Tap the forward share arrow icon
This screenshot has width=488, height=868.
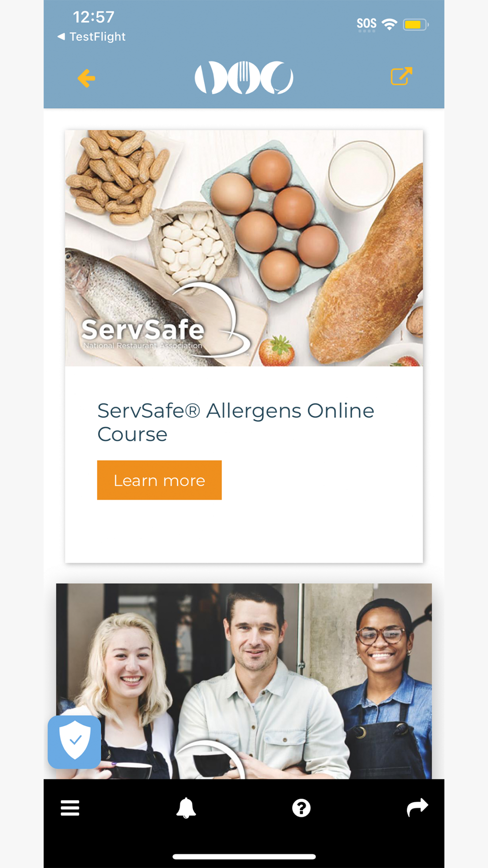coord(417,807)
